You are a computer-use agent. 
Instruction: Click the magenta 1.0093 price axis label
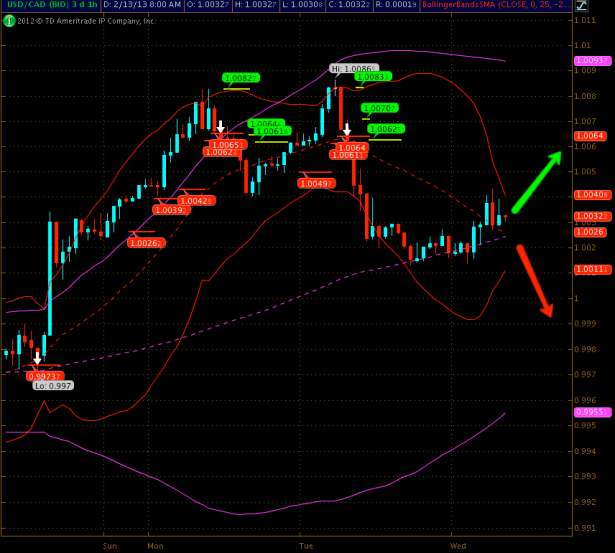click(588, 61)
